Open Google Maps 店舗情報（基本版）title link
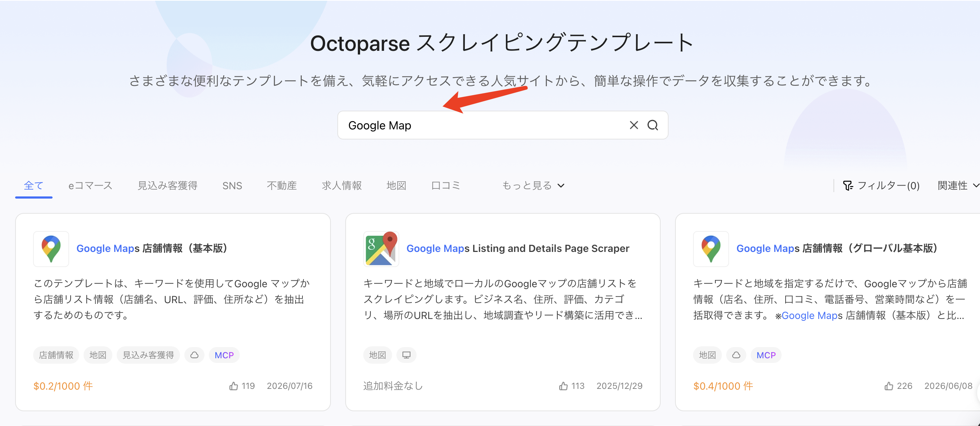This screenshot has height=426, width=980. coord(152,249)
